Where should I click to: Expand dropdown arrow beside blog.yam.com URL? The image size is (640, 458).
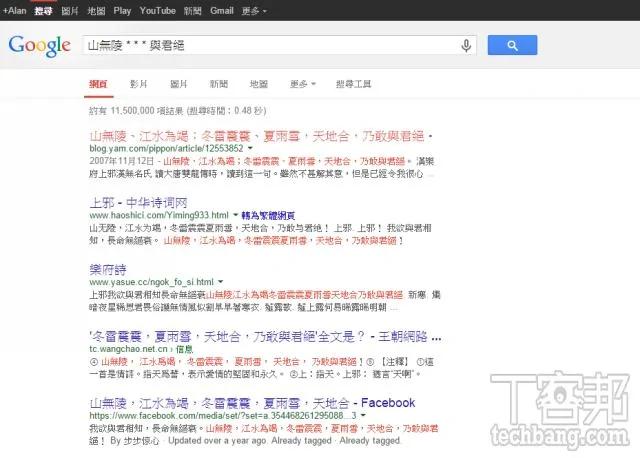point(250,148)
